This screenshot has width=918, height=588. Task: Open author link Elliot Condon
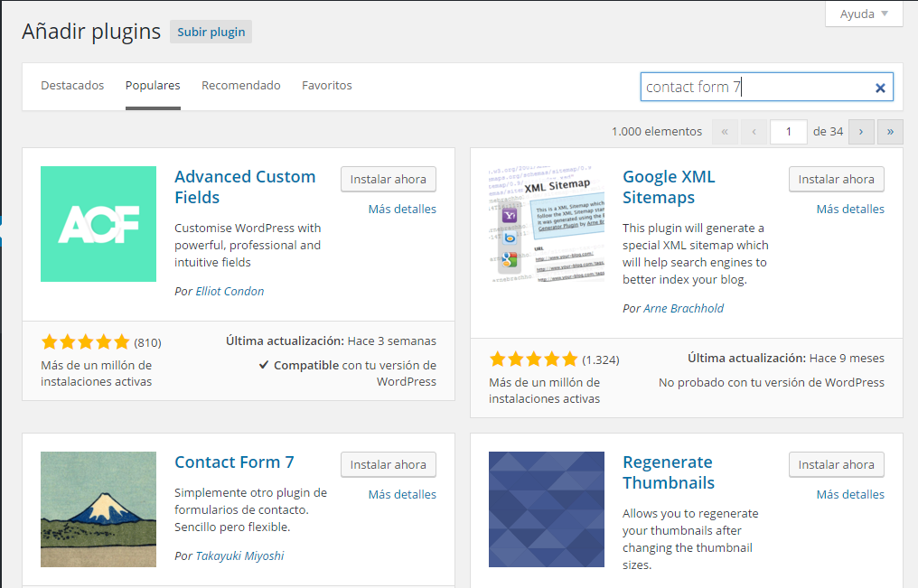229,292
